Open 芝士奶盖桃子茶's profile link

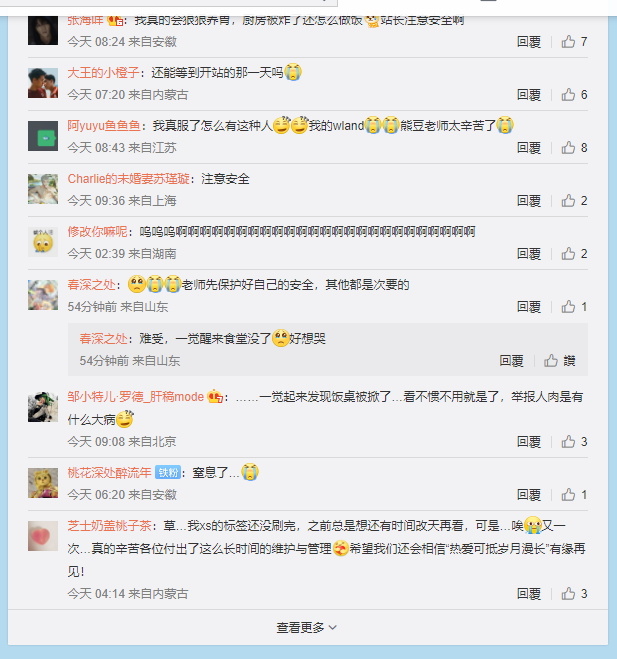coord(110,525)
